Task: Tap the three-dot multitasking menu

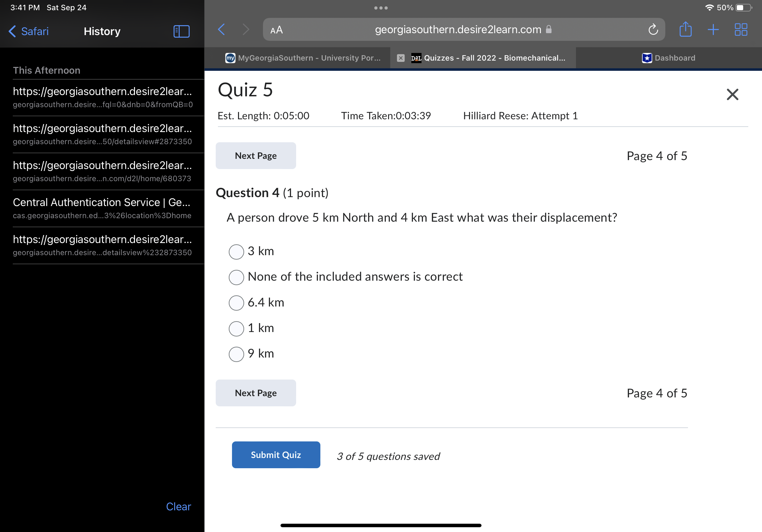Action: (381, 8)
